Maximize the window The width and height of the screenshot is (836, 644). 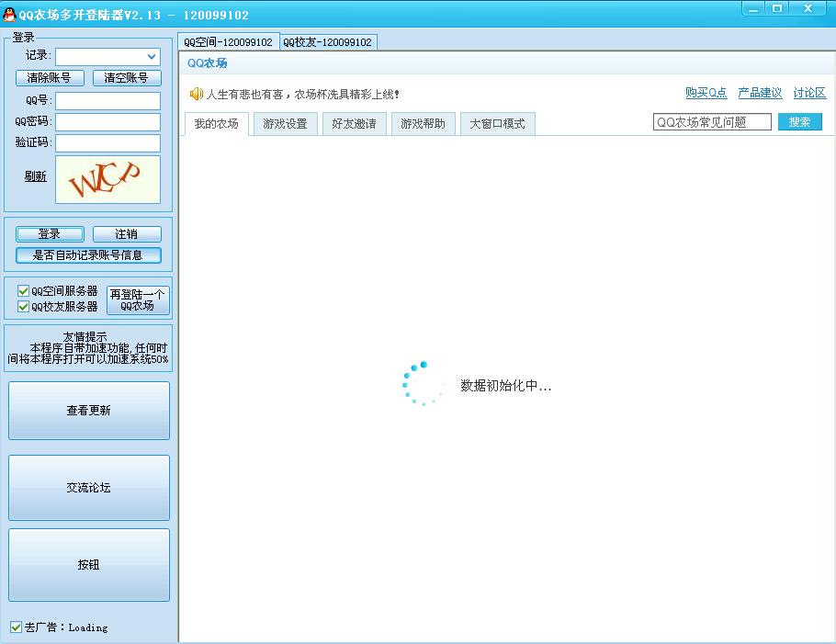coord(777,8)
